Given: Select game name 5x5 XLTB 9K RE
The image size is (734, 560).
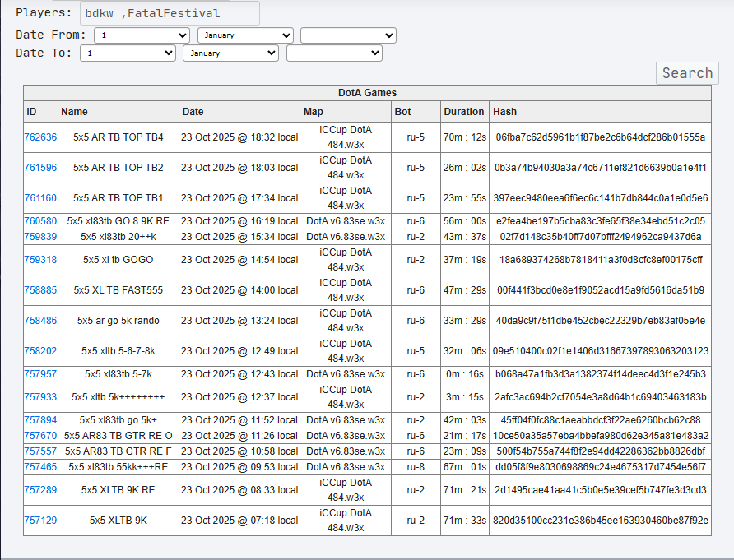Looking at the screenshot, I should [118, 490].
